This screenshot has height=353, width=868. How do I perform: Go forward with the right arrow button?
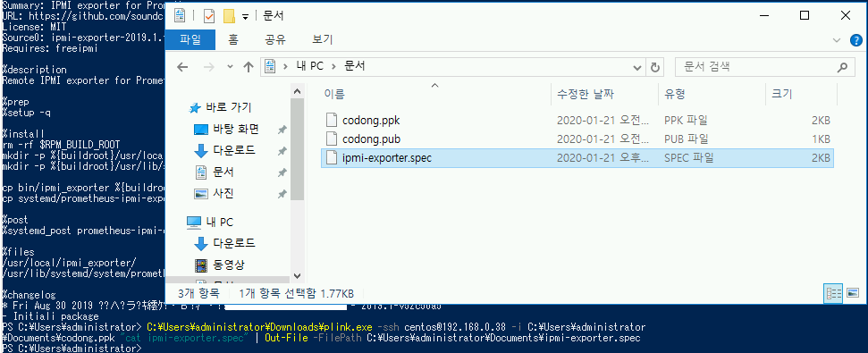point(208,67)
